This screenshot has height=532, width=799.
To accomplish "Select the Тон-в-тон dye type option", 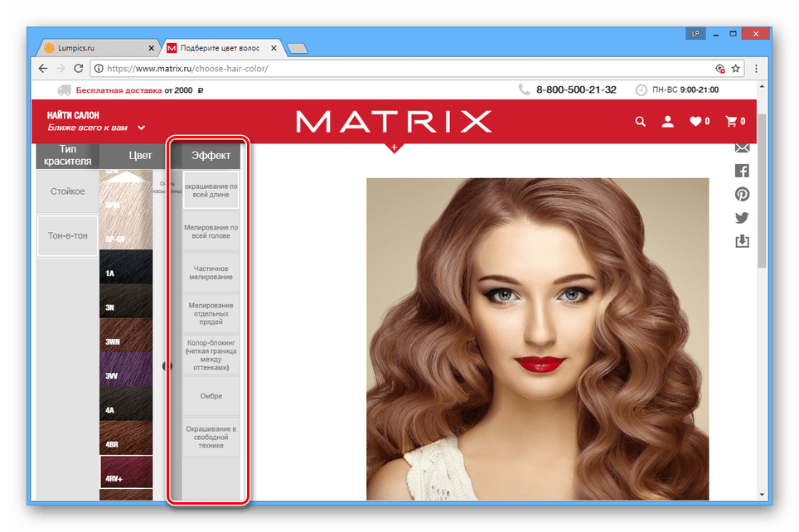I will pos(68,236).
